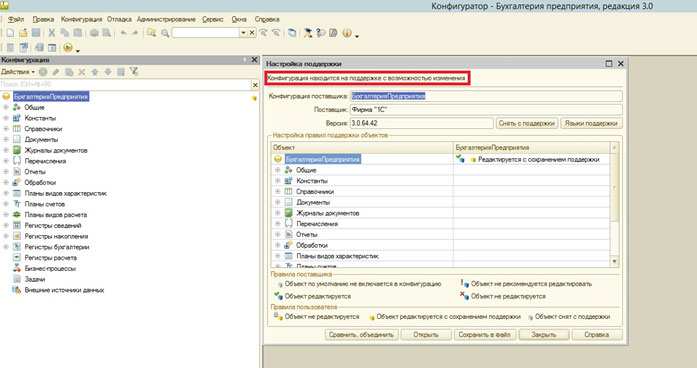Image resolution: width=697 pixels, height=368 pixels.
Task: Click the Снять с поддержки button
Action: click(527, 124)
